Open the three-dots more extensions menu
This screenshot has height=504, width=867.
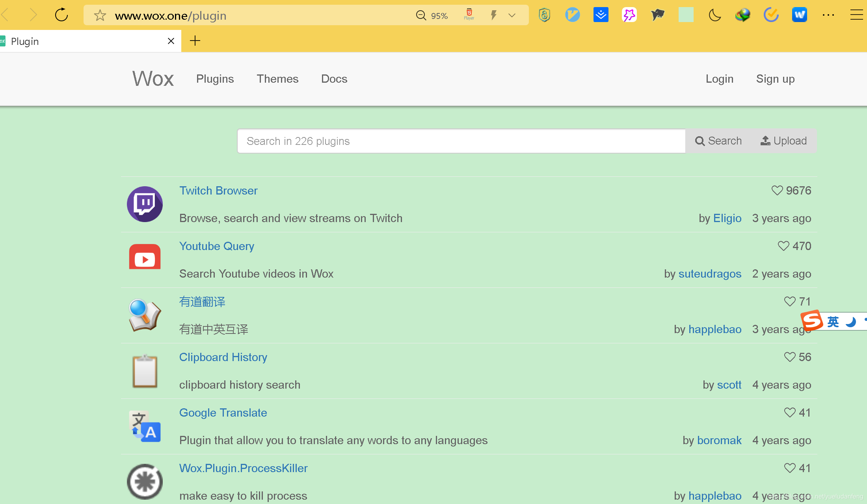pyautogui.click(x=828, y=15)
